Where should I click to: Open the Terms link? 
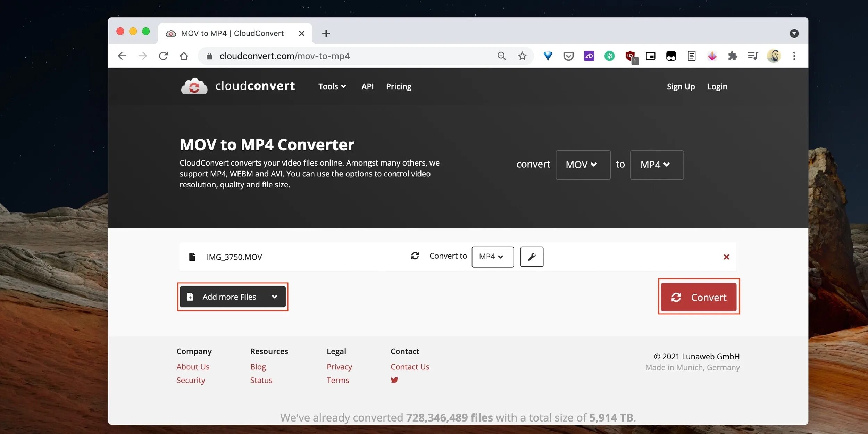pos(337,380)
